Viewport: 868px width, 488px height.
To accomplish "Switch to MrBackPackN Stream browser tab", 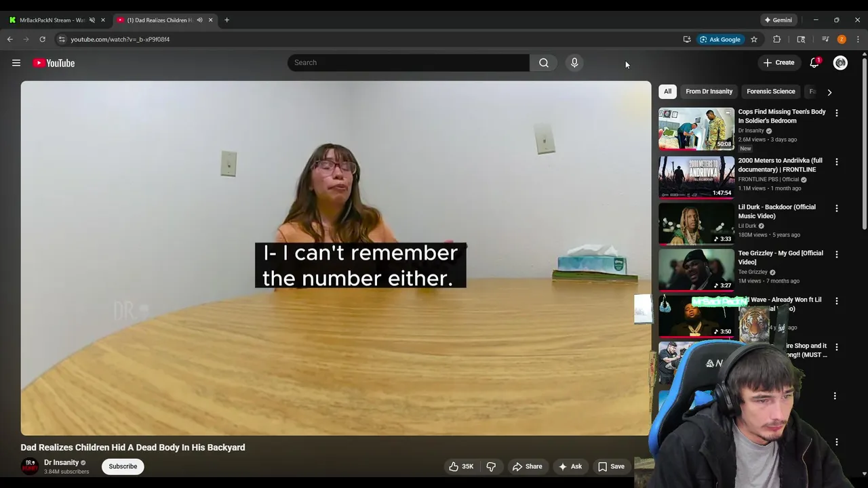I will (51, 20).
